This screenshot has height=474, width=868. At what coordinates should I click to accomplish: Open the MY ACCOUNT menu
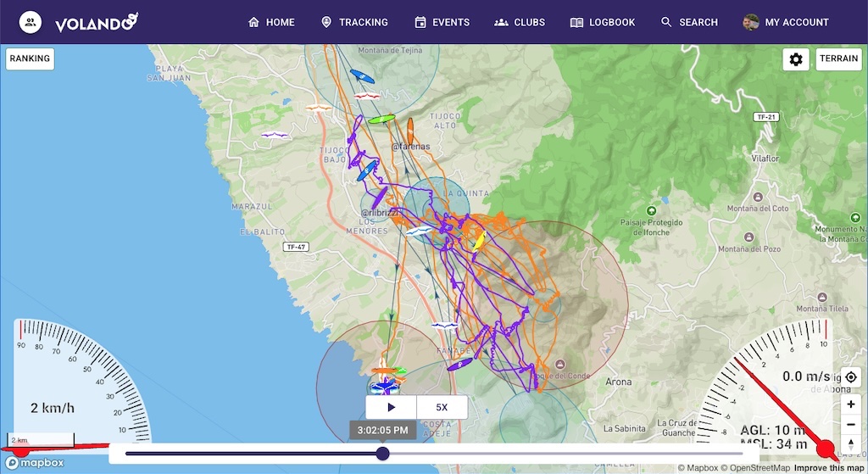[786, 23]
